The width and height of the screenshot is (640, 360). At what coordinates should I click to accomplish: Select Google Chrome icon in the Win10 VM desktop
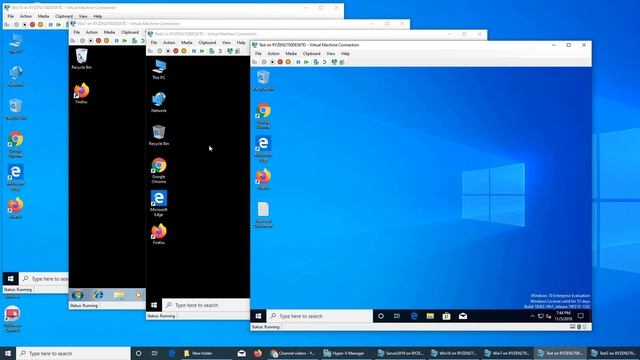click(x=16, y=144)
